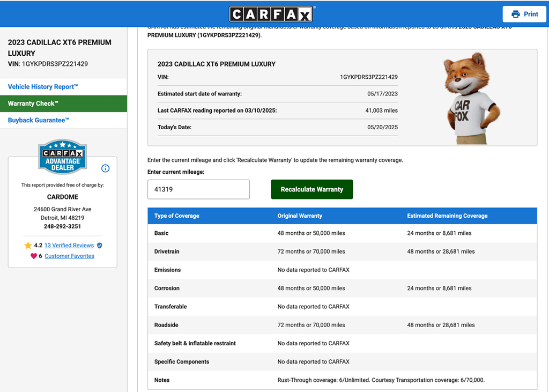This screenshot has width=549, height=392.
Task: Click the pink heart favorites icon
Action: click(34, 256)
